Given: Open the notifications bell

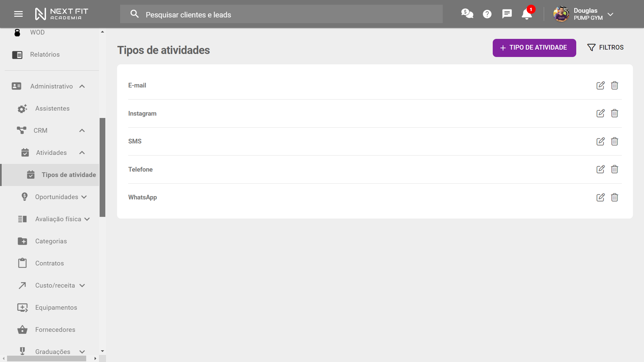Looking at the screenshot, I should pyautogui.click(x=527, y=14).
